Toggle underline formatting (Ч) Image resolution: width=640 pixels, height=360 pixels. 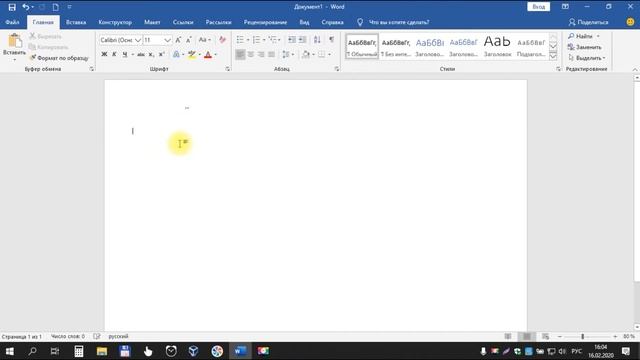coord(125,54)
